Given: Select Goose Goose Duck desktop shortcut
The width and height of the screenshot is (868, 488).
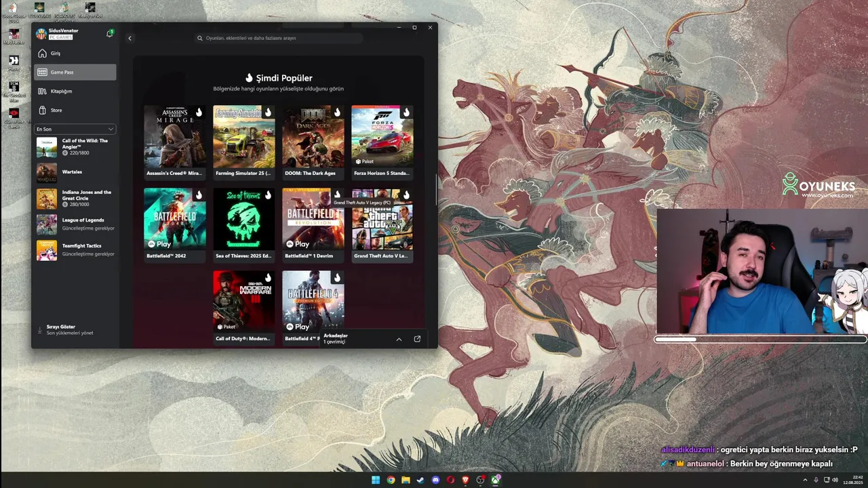Looking at the screenshot, I should coord(13,12).
